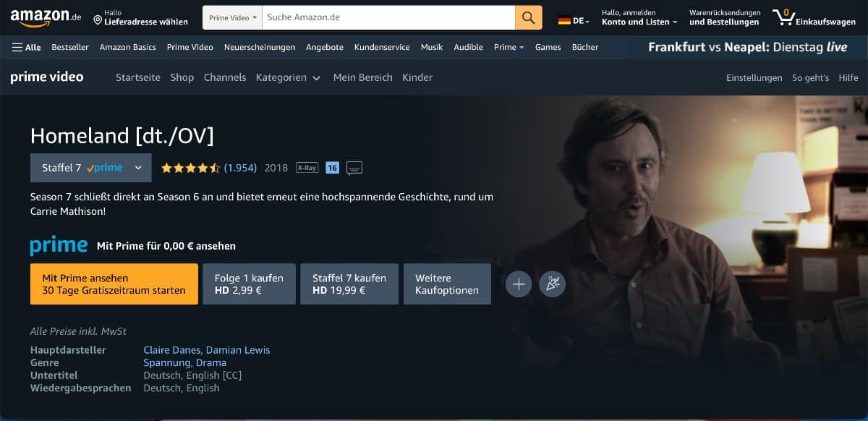Open the shopping cart icon
Viewport: 868px width, 421px height.
tap(783, 17)
